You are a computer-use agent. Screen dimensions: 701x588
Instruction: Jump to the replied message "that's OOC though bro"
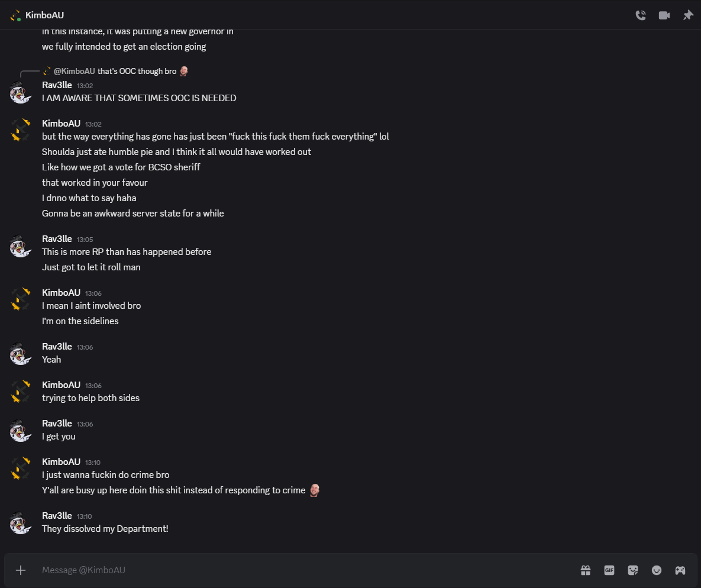pos(137,72)
